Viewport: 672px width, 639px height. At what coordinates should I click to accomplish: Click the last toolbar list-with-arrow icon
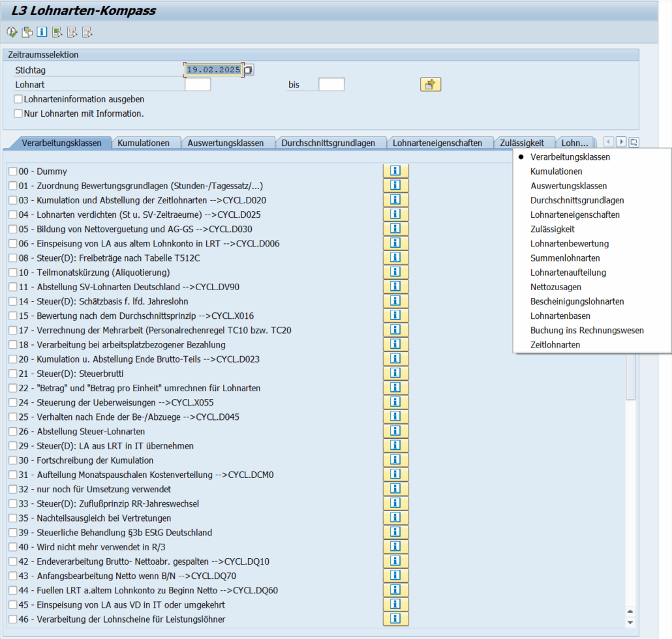87,32
